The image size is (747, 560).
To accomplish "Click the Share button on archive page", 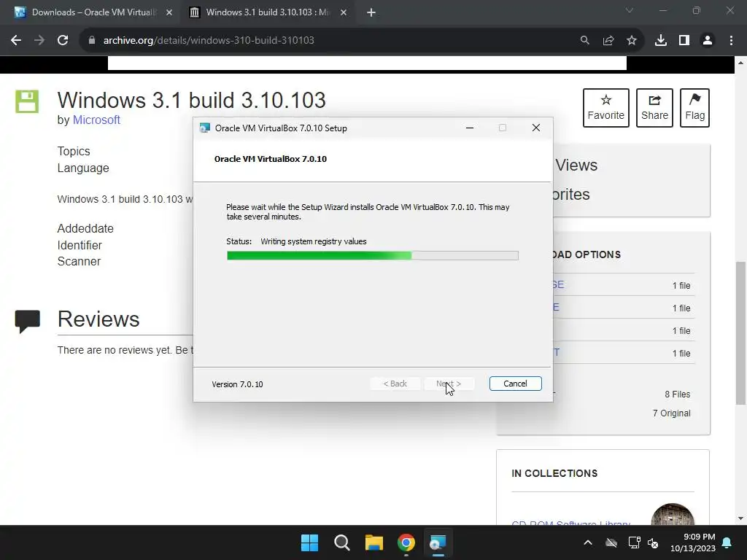I will 654,108.
